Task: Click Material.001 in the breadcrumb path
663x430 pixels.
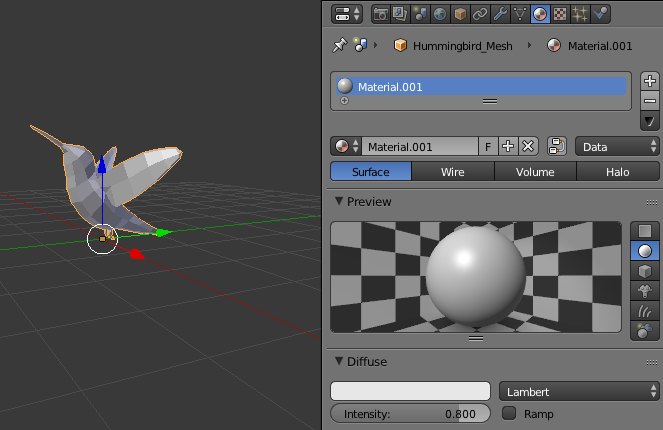Action: click(600, 46)
